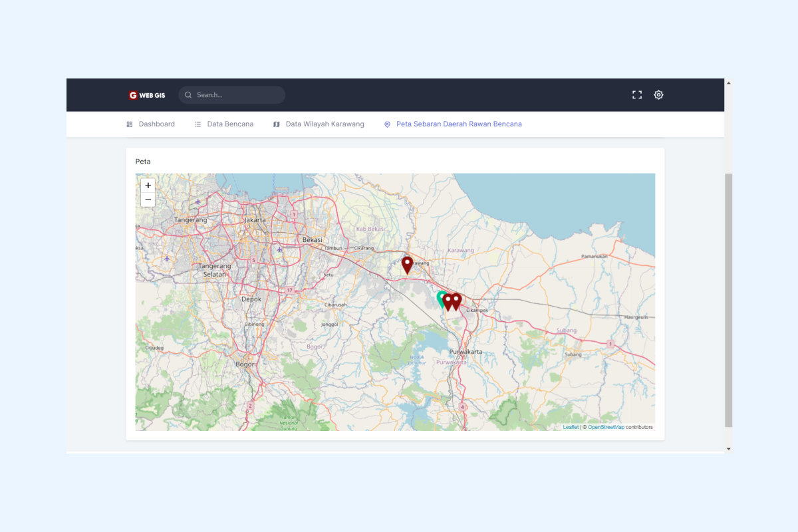Click the "Pamanukan" map label

point(595,255)
